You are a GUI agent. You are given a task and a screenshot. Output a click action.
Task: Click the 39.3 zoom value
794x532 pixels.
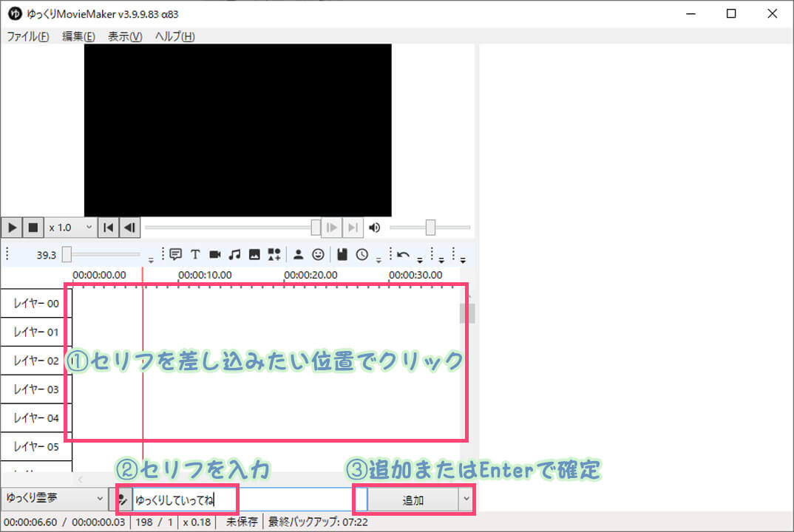(46, 255)
